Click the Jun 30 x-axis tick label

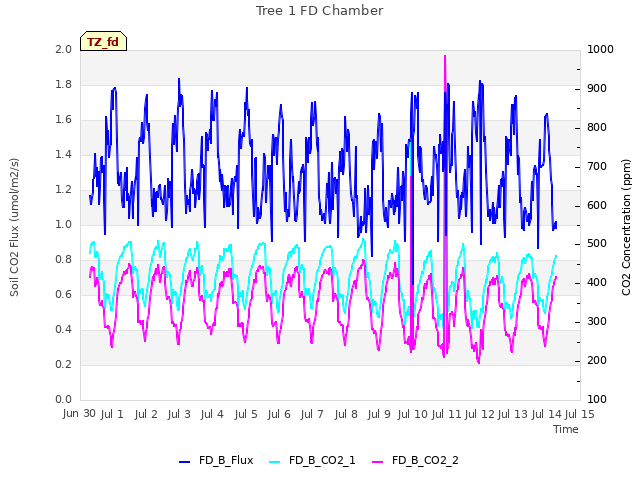coord(79,414)
